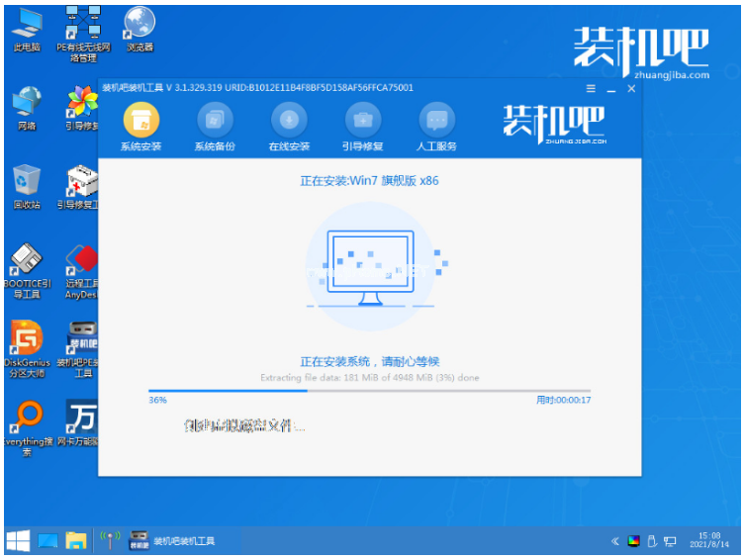Open File Explorer from the taskbar
744x560 pixels.
point(76,541)
